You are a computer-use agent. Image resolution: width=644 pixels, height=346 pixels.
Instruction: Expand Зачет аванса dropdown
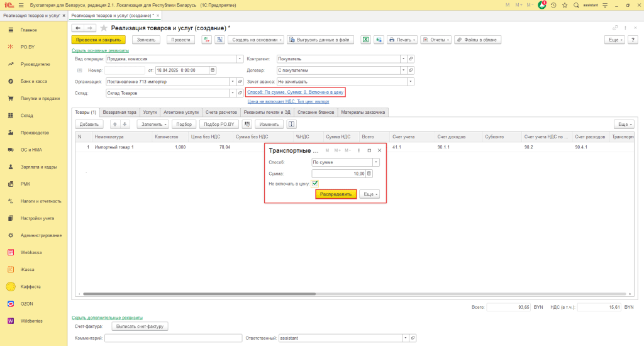tap(410, 82)
